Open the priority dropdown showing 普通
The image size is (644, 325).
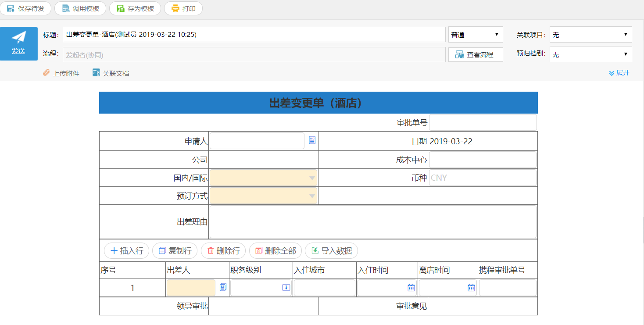475,35
